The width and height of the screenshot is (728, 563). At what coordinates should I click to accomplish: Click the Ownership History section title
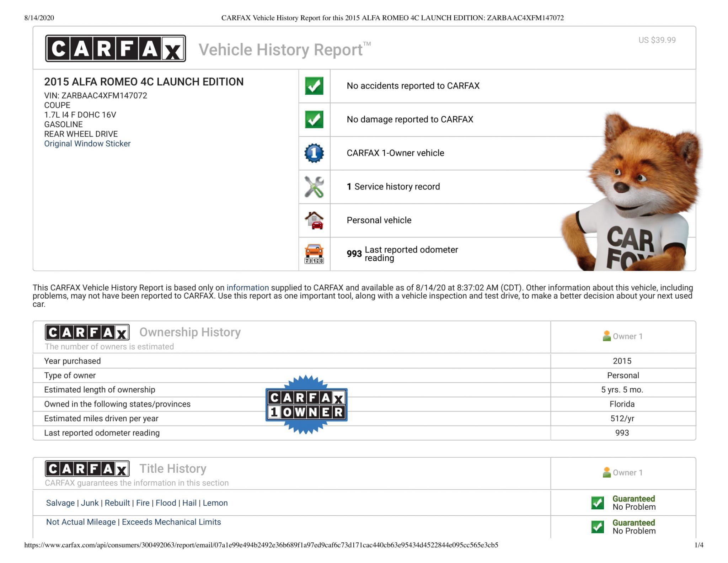pos(190,332)
